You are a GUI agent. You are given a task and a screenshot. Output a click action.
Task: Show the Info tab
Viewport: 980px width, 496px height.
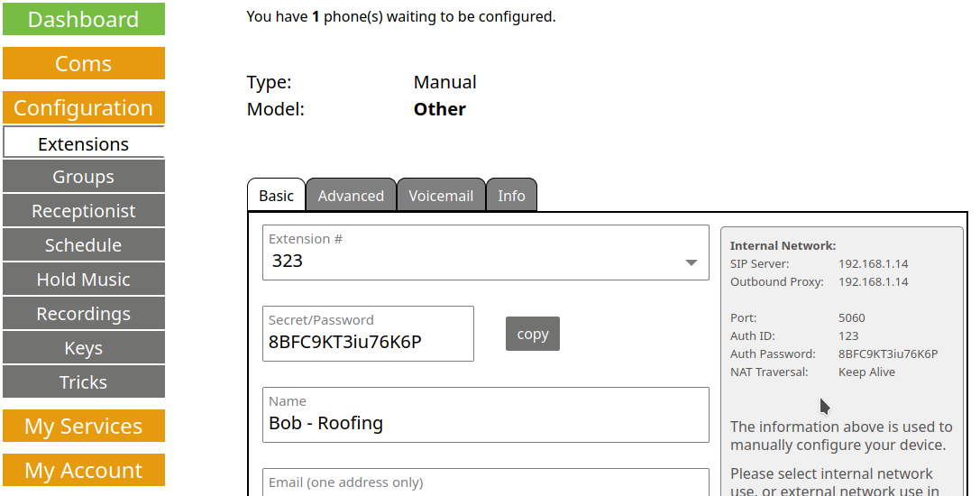click(x=511, y=196)
